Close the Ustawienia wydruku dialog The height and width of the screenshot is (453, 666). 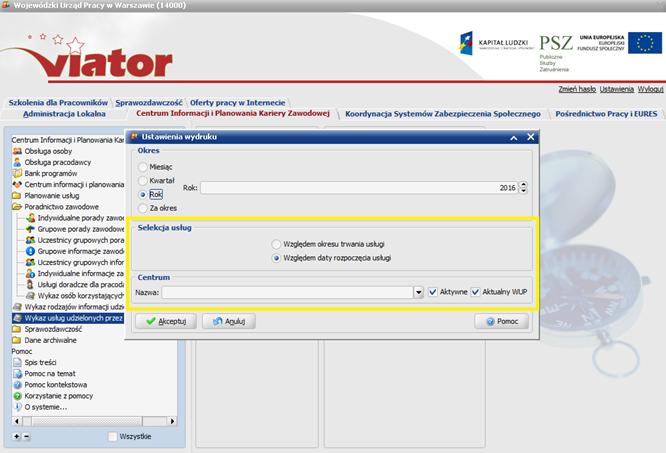coord(531,137)
